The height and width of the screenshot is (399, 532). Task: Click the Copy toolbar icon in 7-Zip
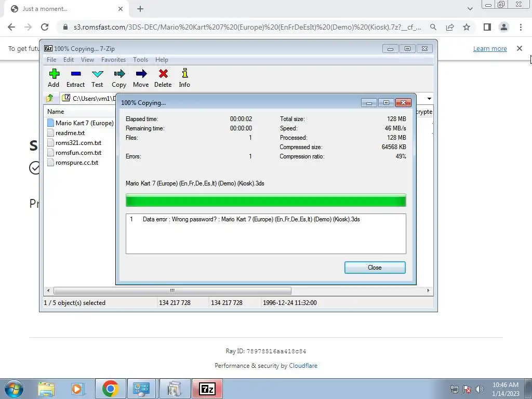pyautogui.click(x=119, y=78)
